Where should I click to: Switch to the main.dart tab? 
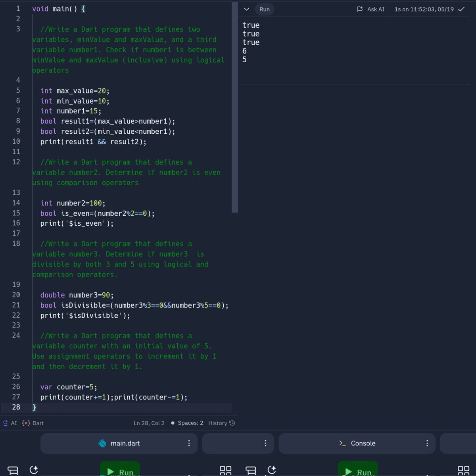coord(119,443)
